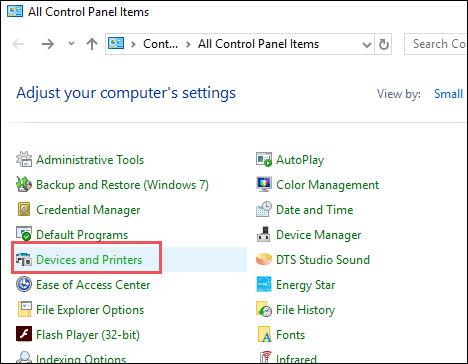Open the AutoPlay link
The image size is (468, 364).
[x=300, y=160]
